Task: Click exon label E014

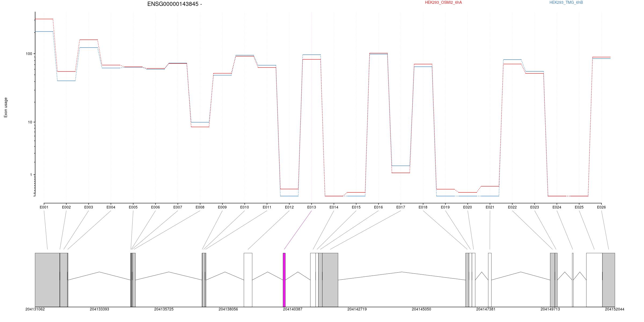Action: [334, 207]
